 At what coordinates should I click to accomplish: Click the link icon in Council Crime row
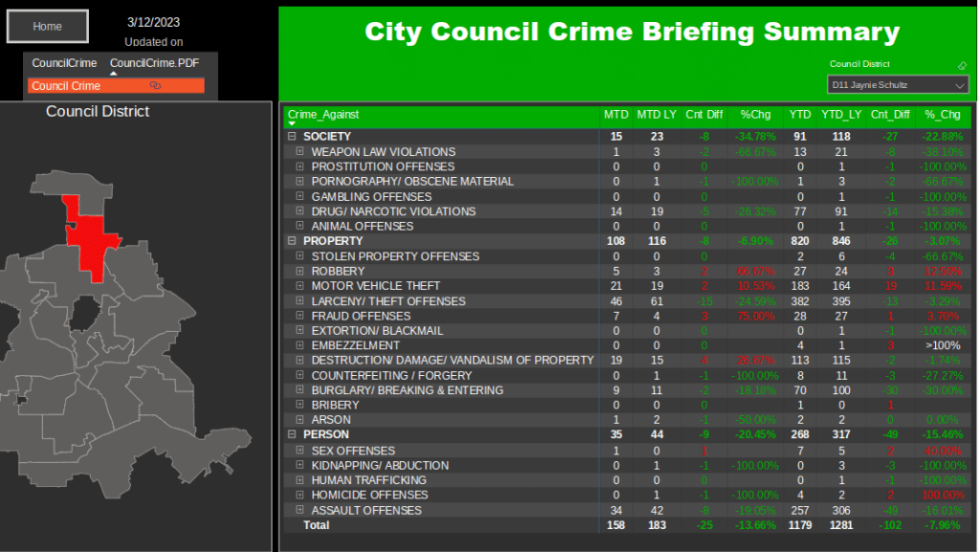pyautogui.click(x=155, y=86)
